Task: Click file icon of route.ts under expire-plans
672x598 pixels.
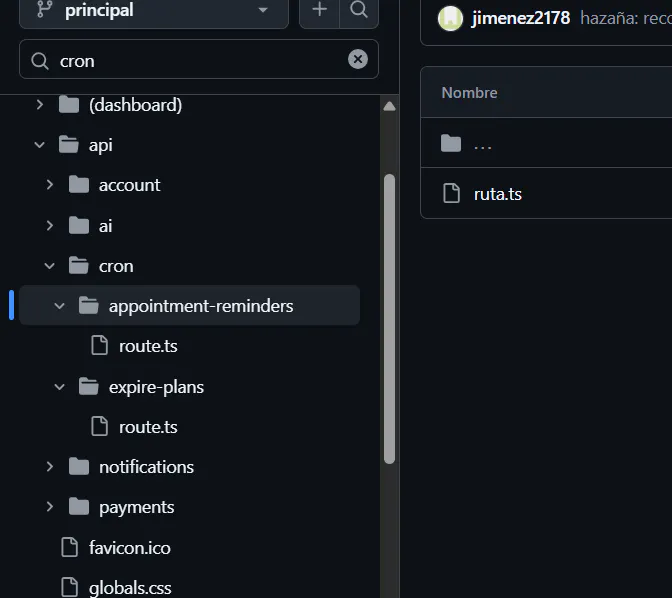Action: [x=99, y=427]
